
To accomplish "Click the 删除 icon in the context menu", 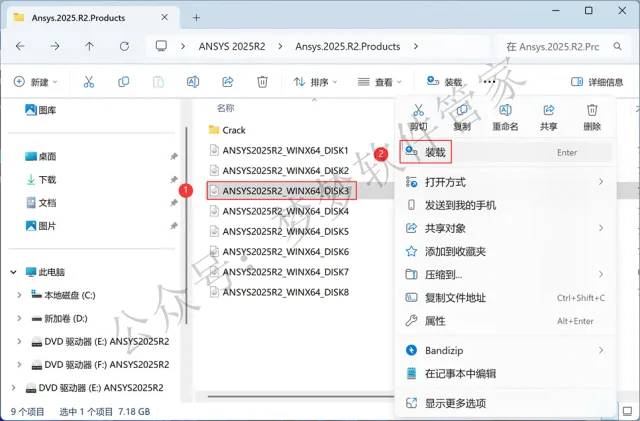I will pyautogui.click(x=592, y=110).
